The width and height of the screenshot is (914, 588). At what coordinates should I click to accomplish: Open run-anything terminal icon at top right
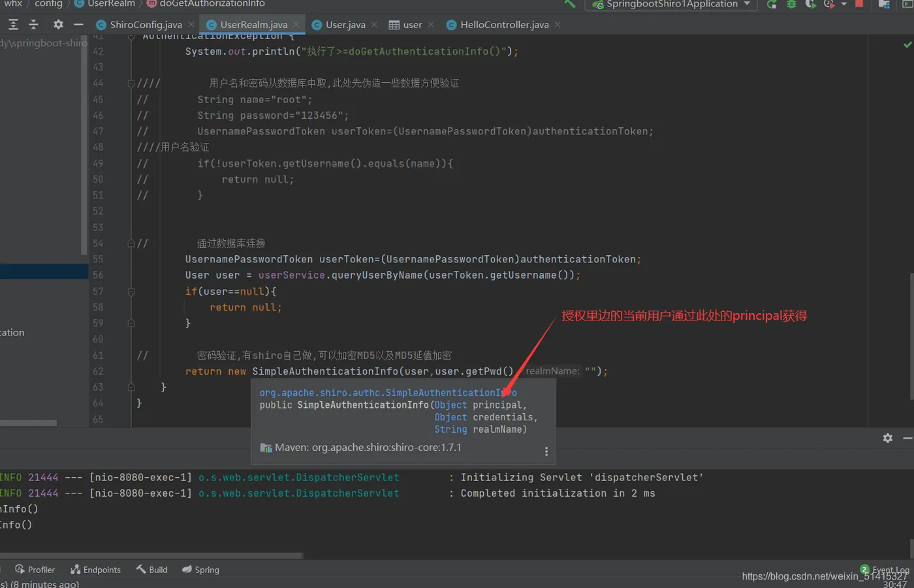907,4
